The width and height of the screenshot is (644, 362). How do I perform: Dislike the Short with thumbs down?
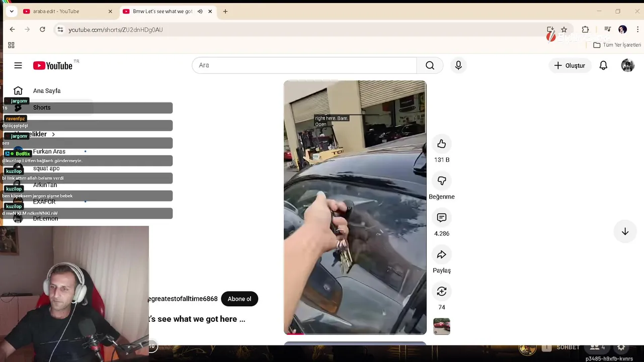pos(441,180)
